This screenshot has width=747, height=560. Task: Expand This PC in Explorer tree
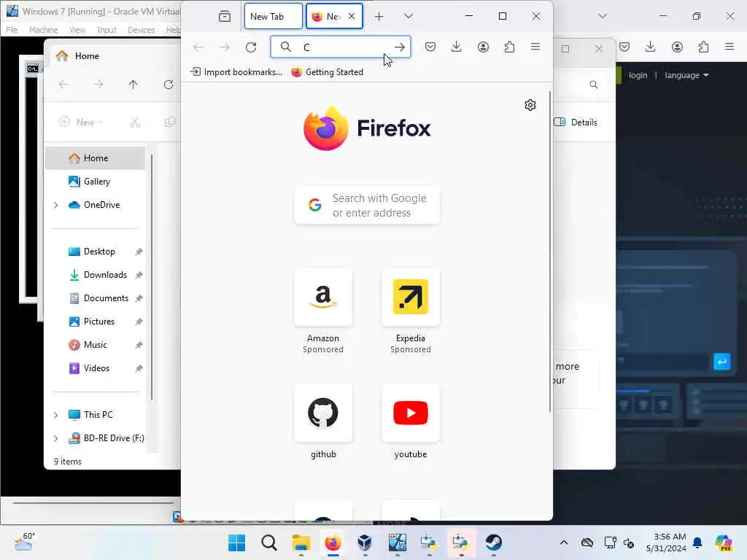(55, 415)
